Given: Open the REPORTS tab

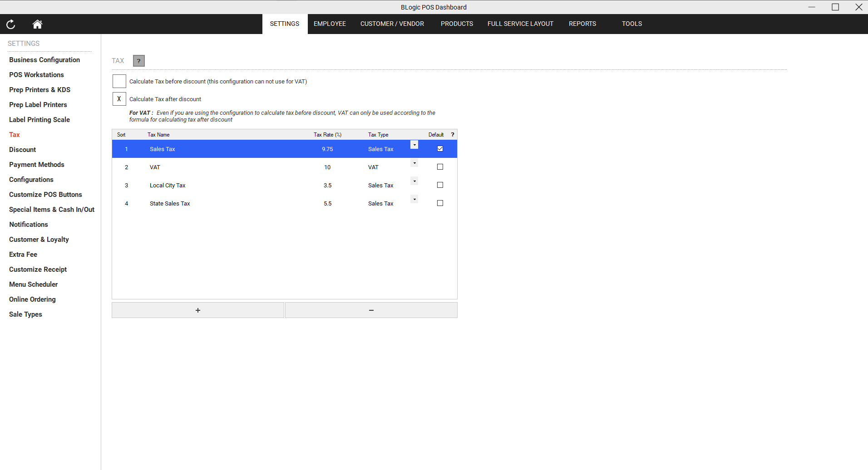Looking at the screenshot, I should (582, 24).
